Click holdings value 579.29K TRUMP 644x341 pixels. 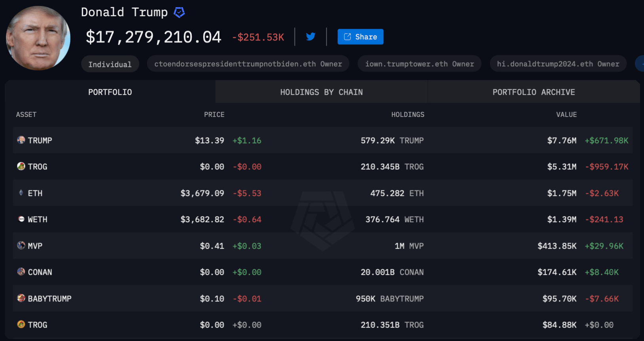392,140
